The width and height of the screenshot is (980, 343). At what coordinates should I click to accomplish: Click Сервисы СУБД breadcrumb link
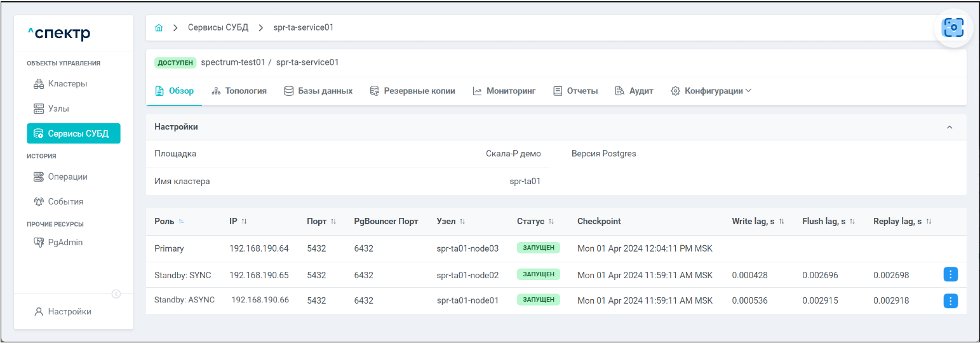[x=217, y=28]
